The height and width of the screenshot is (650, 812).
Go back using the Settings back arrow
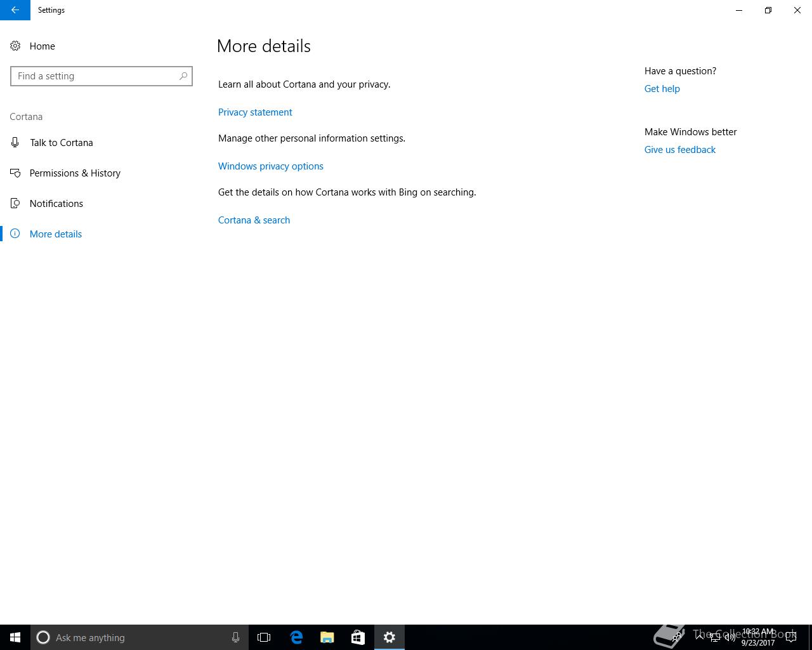click(15, 10)
